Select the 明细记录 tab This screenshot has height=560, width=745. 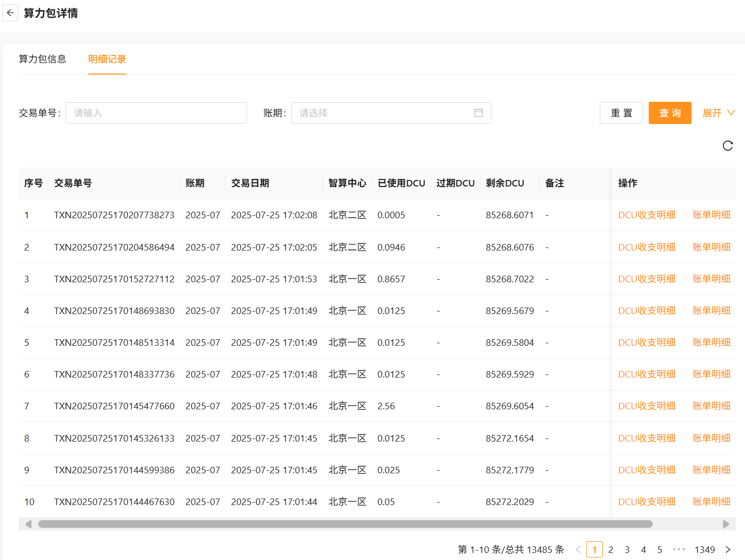point(107,59)
